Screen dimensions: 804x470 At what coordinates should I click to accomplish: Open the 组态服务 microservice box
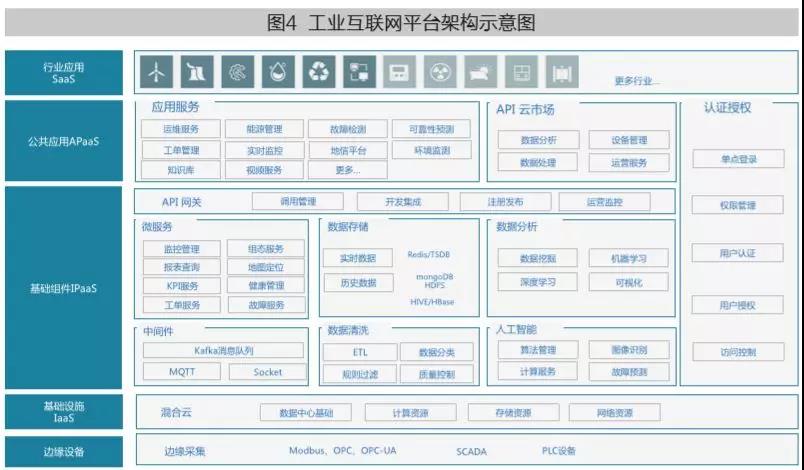[x=266, y=249]
